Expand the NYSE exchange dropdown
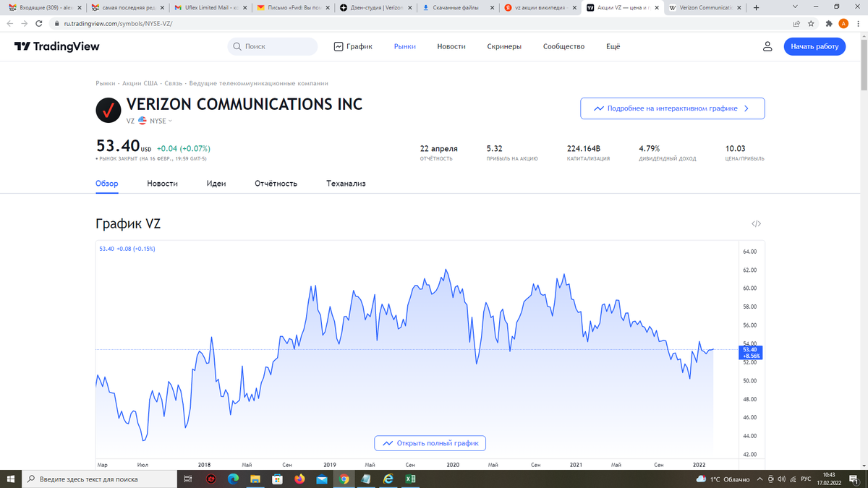 tap(161, 121)
